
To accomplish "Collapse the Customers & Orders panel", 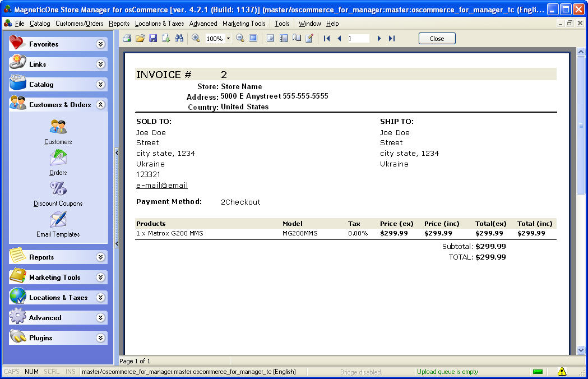I will (100, 105).
